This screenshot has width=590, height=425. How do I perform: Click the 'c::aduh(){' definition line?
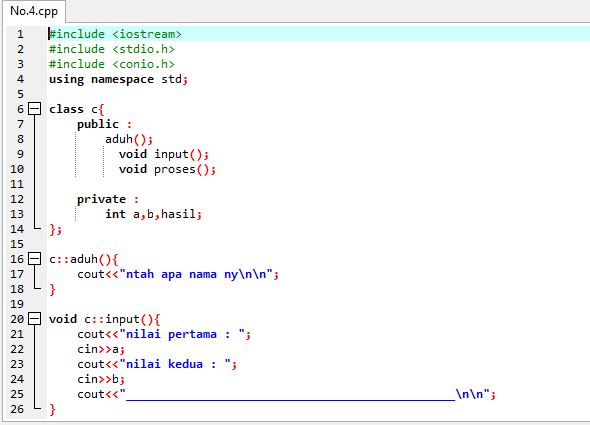click(84, 259)
